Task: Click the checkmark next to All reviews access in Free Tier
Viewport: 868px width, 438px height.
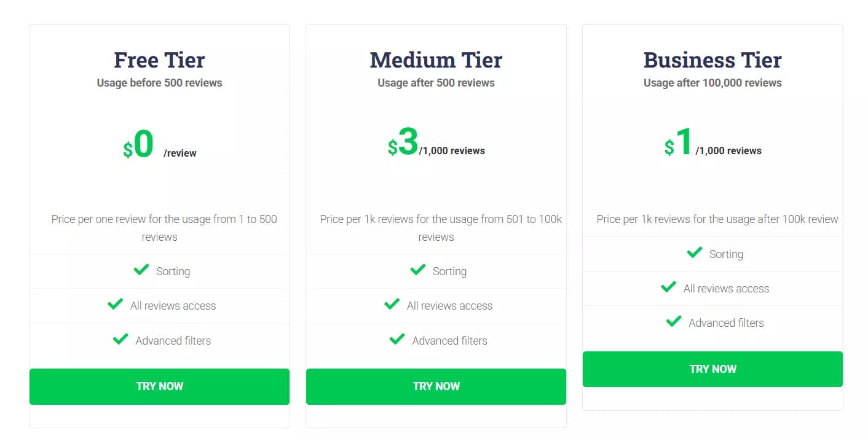Action: 116,303
